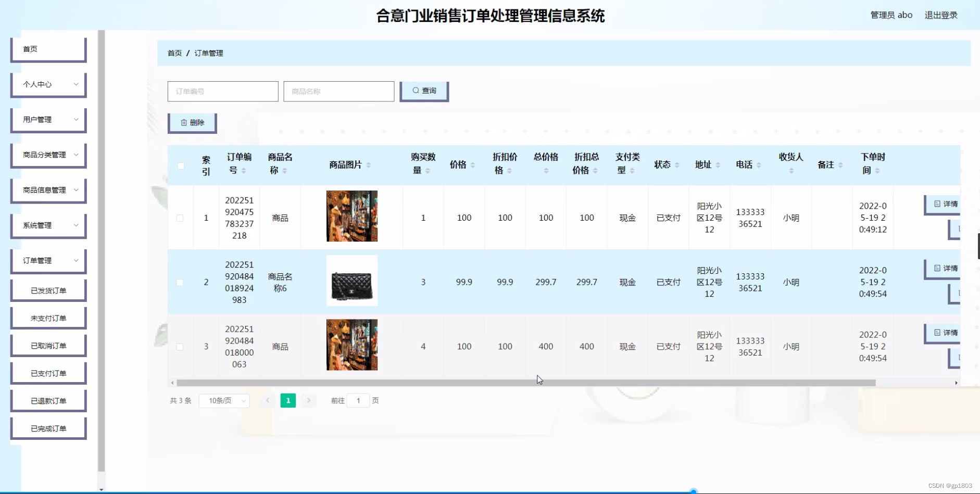Expand the 个人中心 sidebar menu
This screenshot has height=494, width=980.
click(x=48, y=85)
